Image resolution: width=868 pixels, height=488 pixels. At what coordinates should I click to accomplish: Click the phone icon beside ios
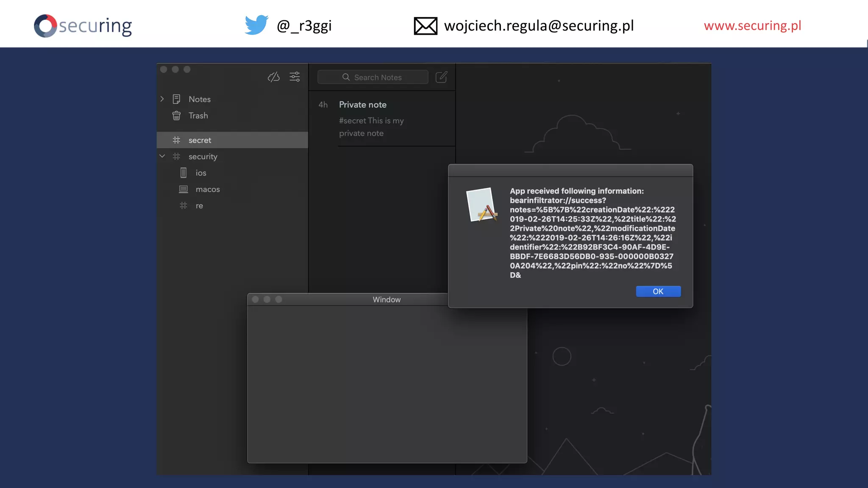pos(184,173)
